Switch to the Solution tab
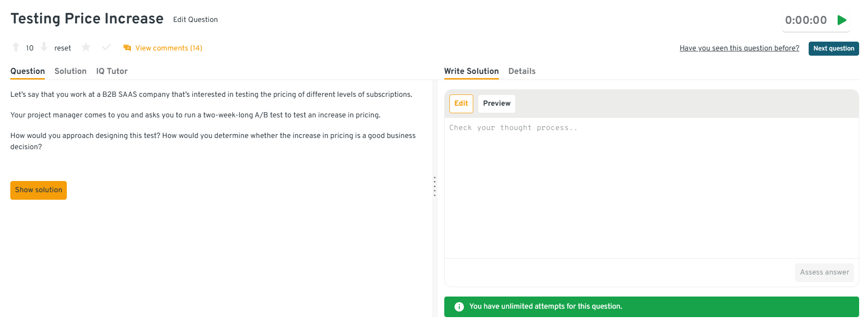 [x=71, y=71]
